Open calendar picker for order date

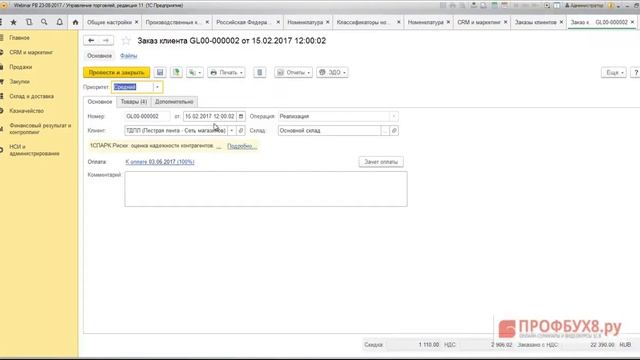tap(241, 116)
